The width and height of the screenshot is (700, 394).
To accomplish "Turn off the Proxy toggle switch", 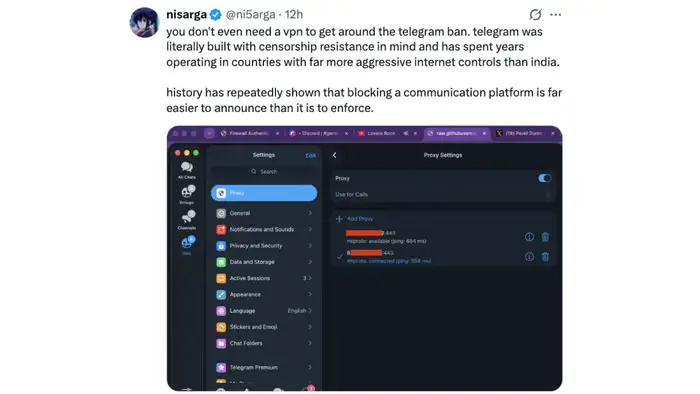I will point(544,178).
